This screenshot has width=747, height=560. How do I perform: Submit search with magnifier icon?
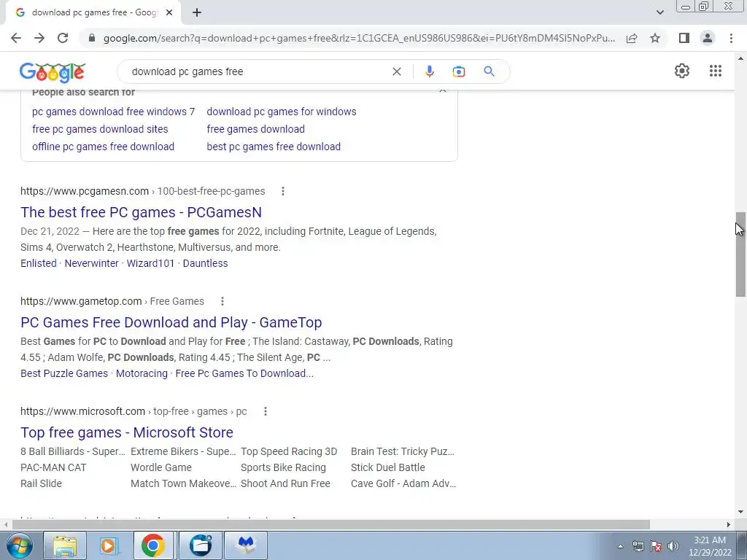(489, 71)
